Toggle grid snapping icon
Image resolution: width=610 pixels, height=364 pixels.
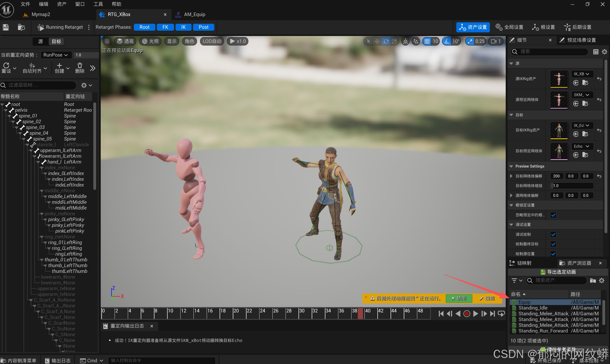(427, 41)
